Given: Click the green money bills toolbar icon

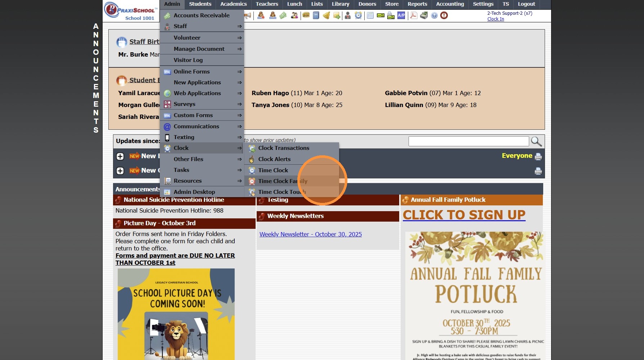Looking at the screenshot, I should pyautogui.click(x=283, y=15).
